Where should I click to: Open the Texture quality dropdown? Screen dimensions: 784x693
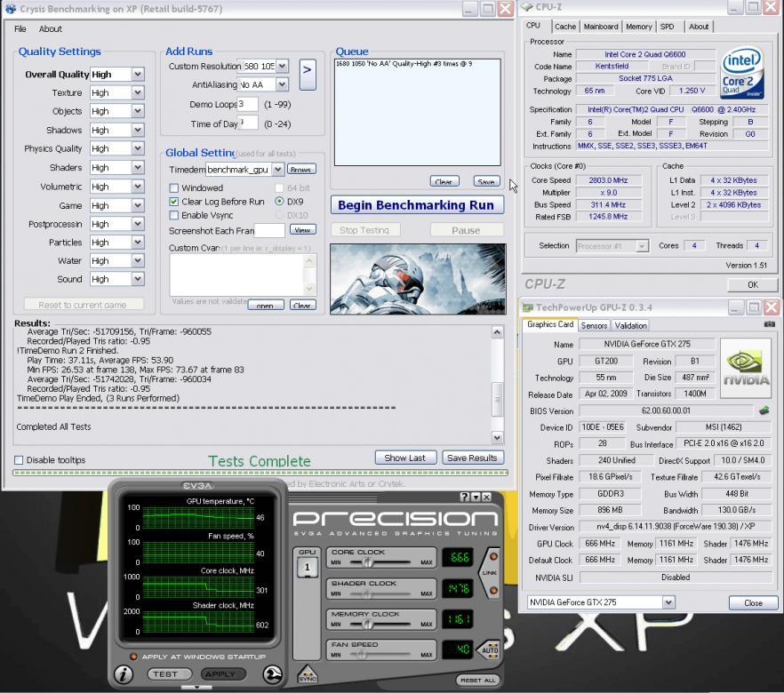click(x=138, y=93)
